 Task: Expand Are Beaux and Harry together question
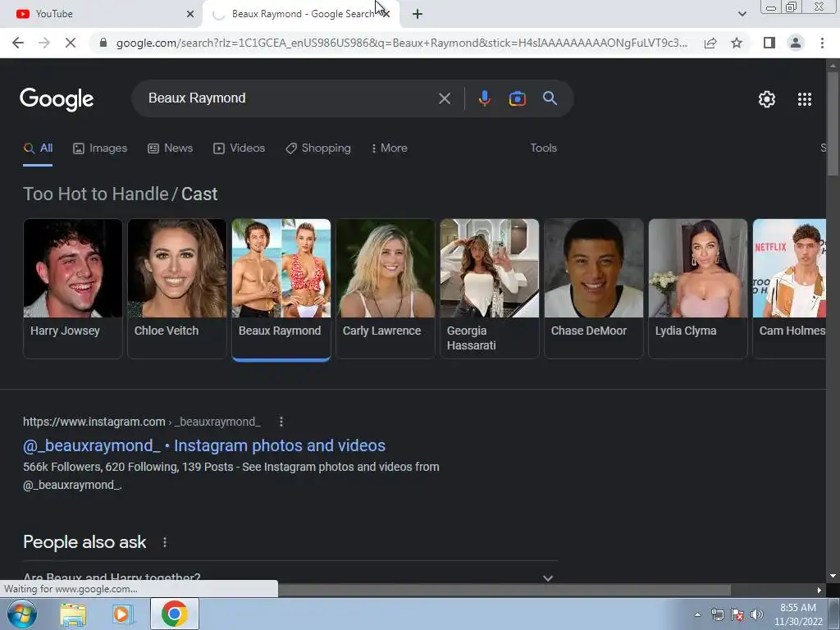[290, 577]
